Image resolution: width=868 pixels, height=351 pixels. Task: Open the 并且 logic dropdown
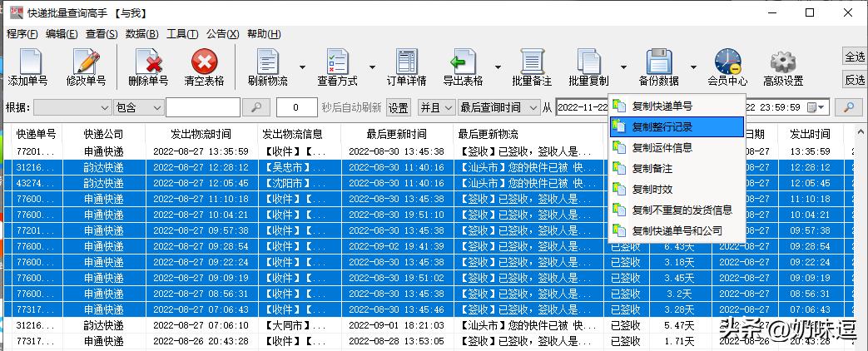436,107
